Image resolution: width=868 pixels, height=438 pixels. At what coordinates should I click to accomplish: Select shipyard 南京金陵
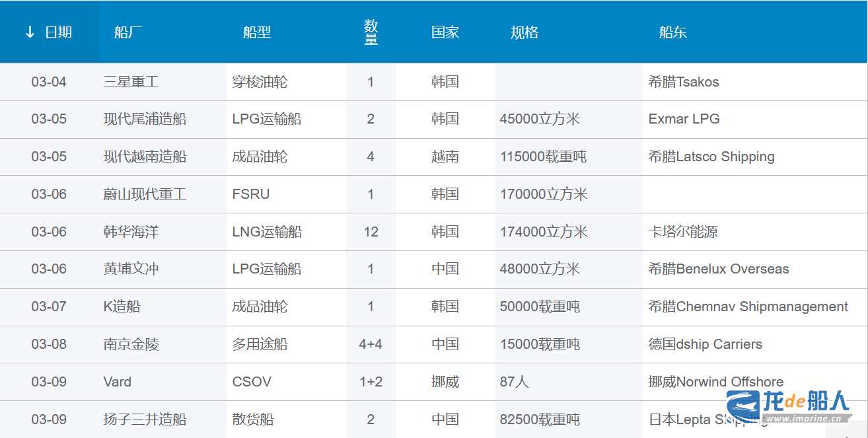point(131,344)
